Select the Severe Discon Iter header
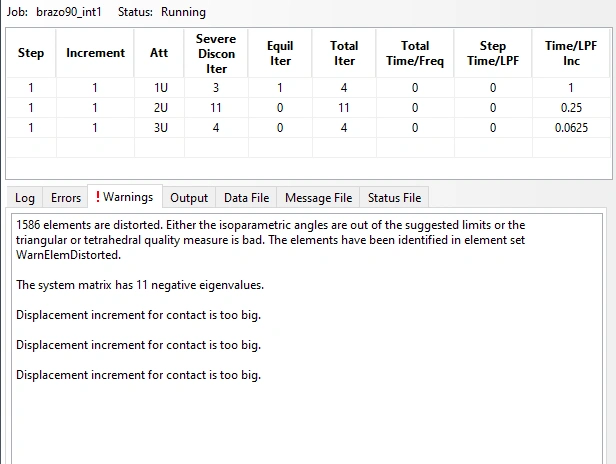 click(216, 53)
